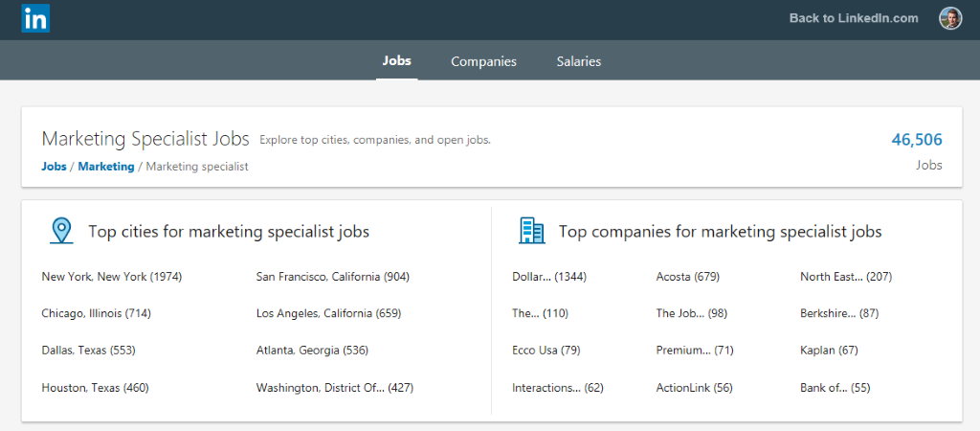Open company Dollar... (1344)
980x431 pixels.
tap(549, 277)
